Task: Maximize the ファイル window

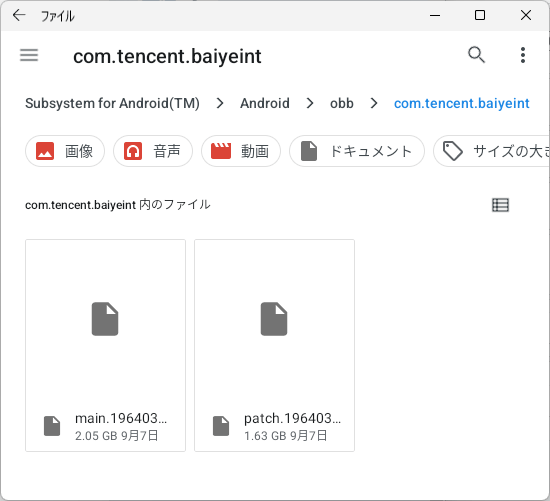Action: [x=480, y=15]
